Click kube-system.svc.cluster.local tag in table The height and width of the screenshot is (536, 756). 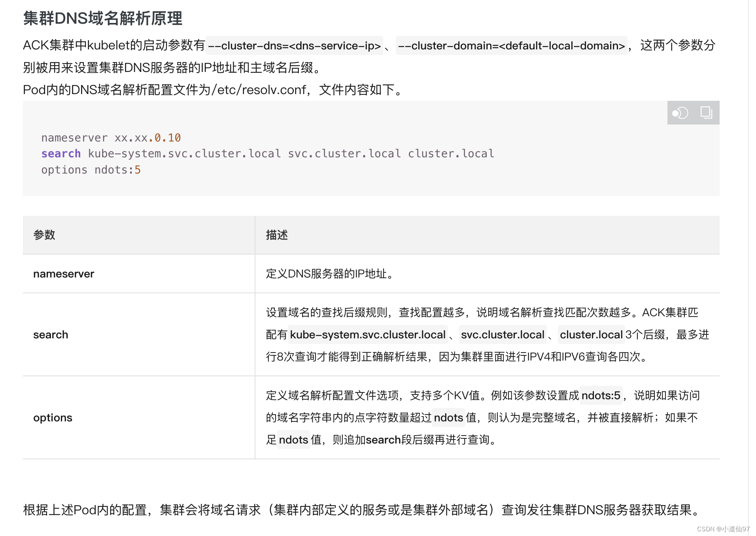368,334
